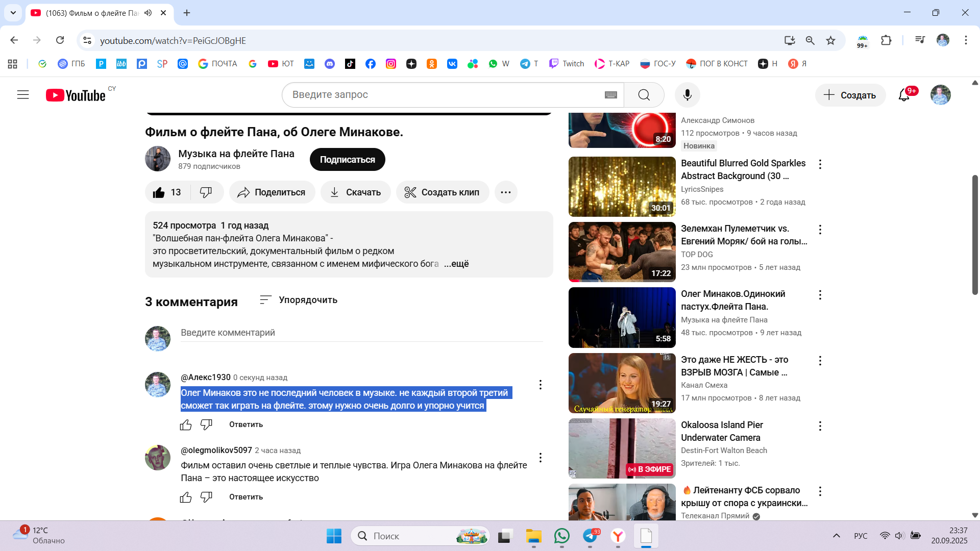Open the YouTube notifications bell

point(904,95)
